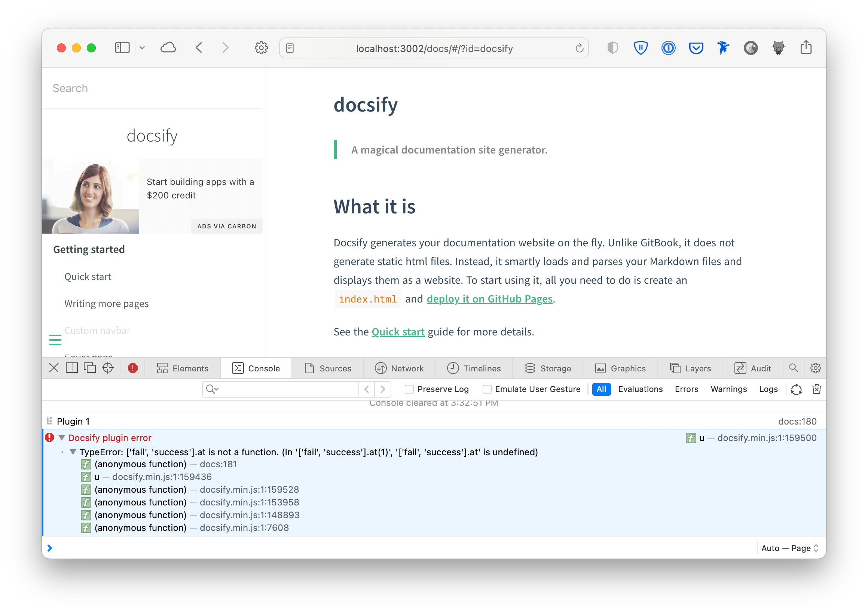868x614 pixels.
Task: Open the settings gear in Safari toolbar
Action: [x=261, y=48]
